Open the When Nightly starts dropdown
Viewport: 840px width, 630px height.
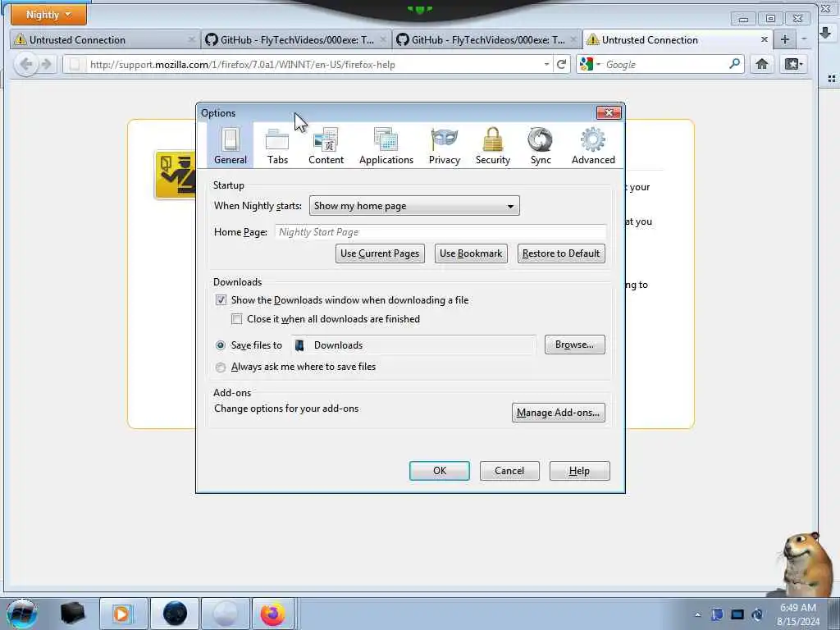[x=414, y=206]
